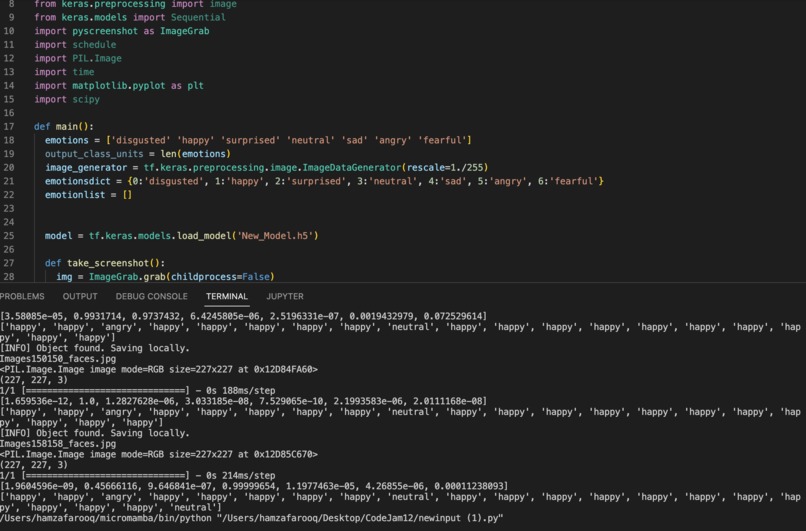
Task: Click 'output_class_units = len(emotions)' line
Action: coord(138,154)
